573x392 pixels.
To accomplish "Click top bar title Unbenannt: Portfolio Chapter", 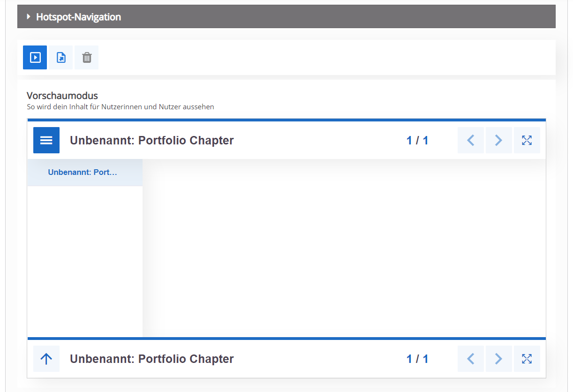I will pos(152,140).
